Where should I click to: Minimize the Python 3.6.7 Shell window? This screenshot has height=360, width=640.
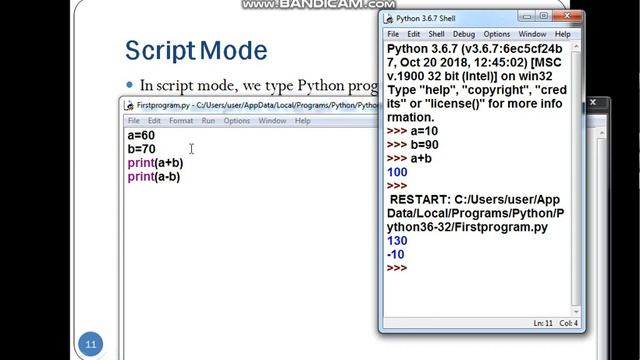click(x=527, y=16)
